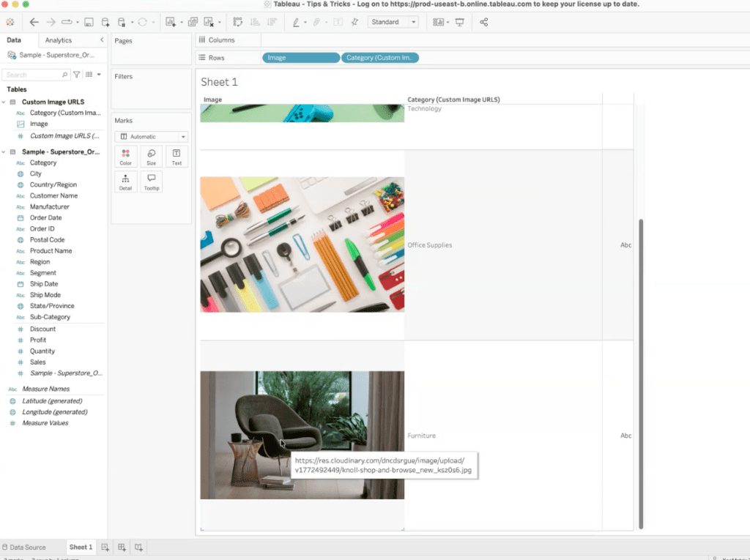Image resolution: width=750 pixels, height=560 pixels.
Task: Open the Data Source tab
Action: [x=24, y=547]
